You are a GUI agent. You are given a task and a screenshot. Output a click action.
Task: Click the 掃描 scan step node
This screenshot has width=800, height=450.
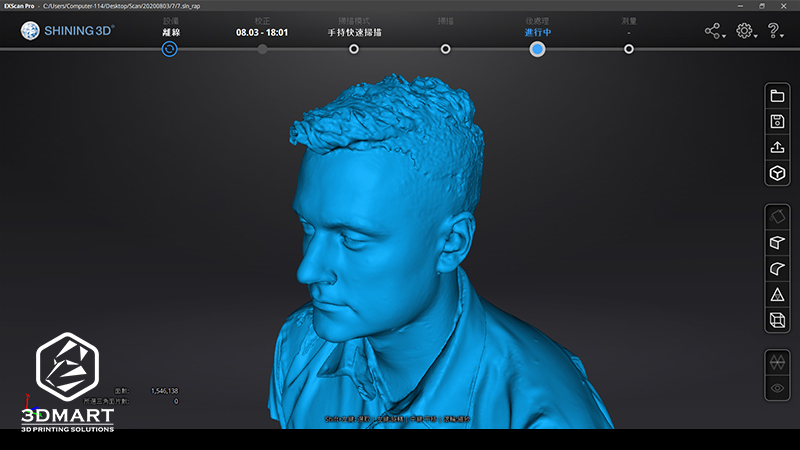(x=445, y=49)
